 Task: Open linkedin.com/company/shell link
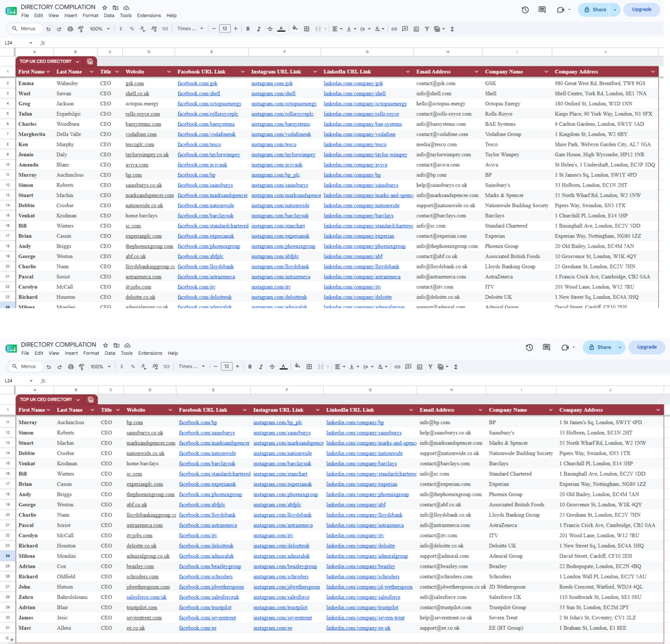(x=355, y=93)
